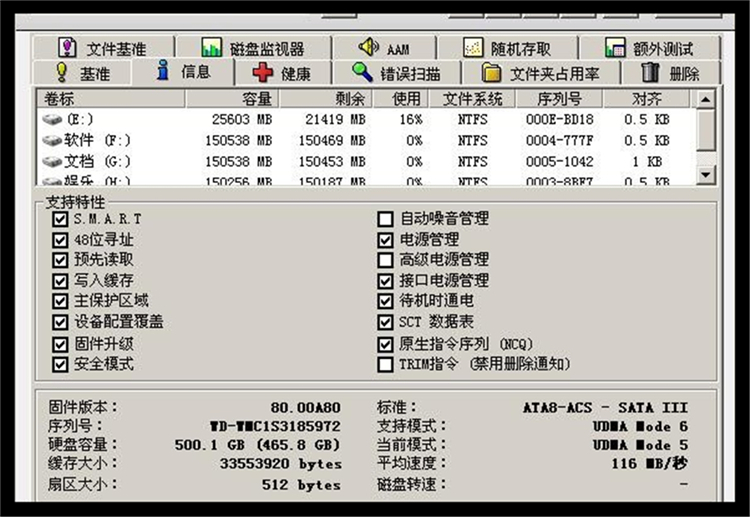The image size is (750, 517).
Task: Toggle the 原生指令序列 (NCQ) checkbox
Action: click(385, 344)
